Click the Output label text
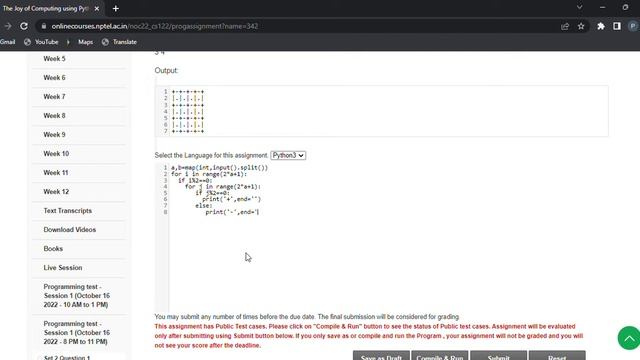Screen dimensions: 640x360 166,71
